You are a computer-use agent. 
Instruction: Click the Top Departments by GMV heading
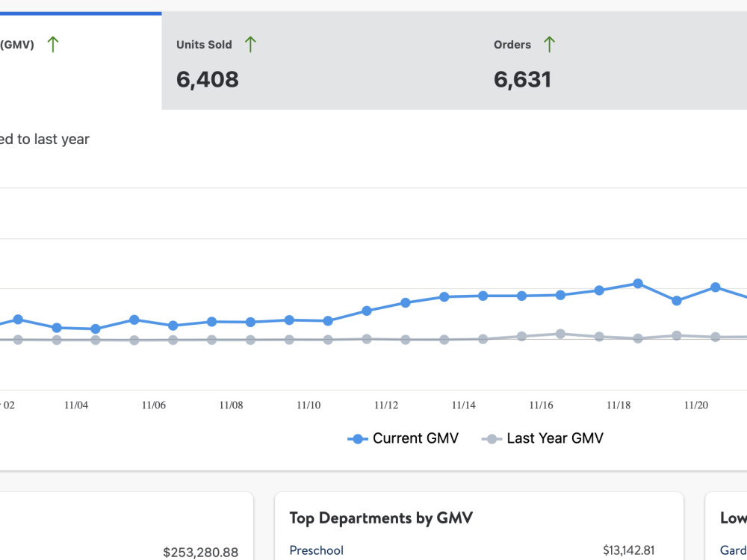(381, 518)
